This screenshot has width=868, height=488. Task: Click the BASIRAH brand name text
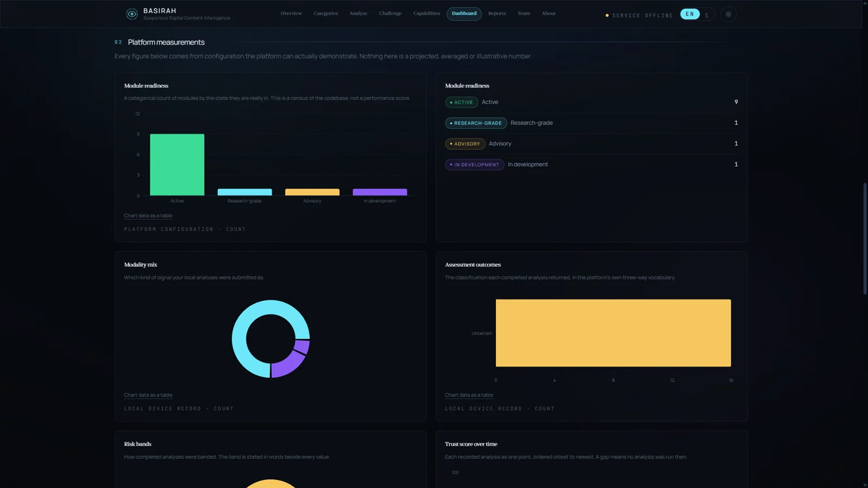coord(159,11)
